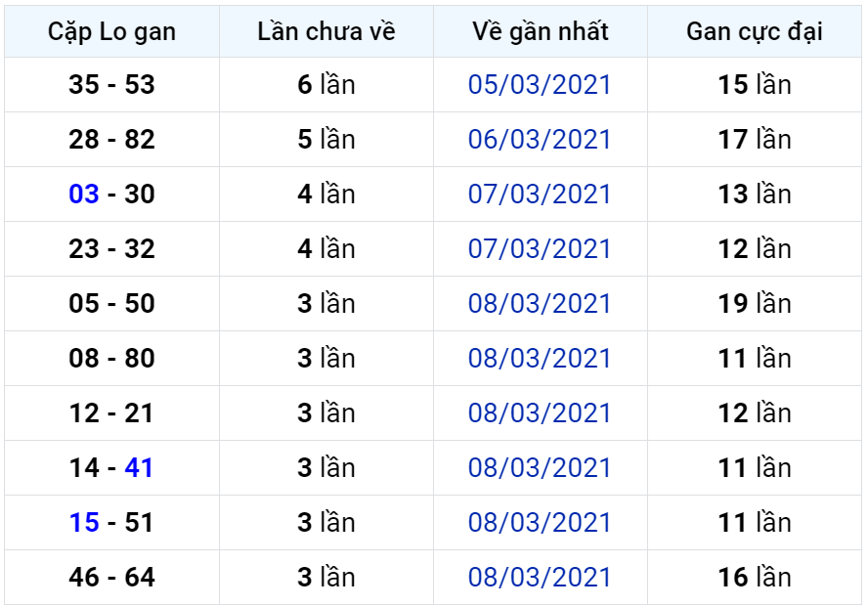
Task: Open the 06/03/2021 date link
Action: click(x=540, y=140)
